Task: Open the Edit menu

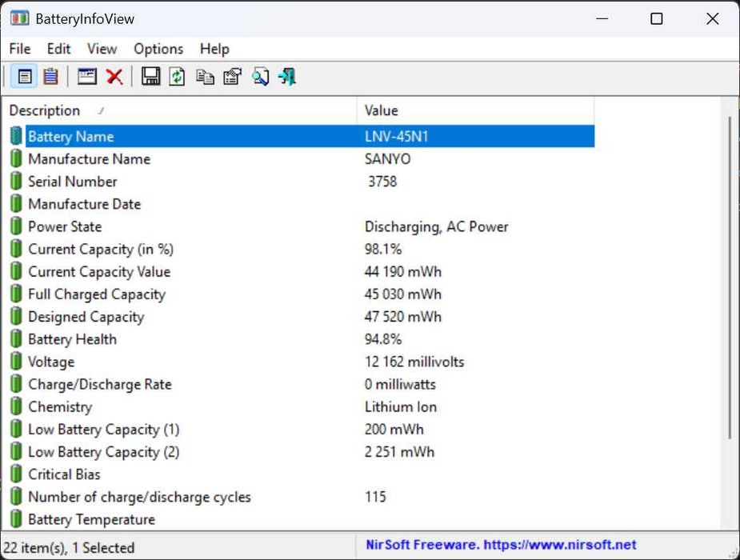Action: 58,49
